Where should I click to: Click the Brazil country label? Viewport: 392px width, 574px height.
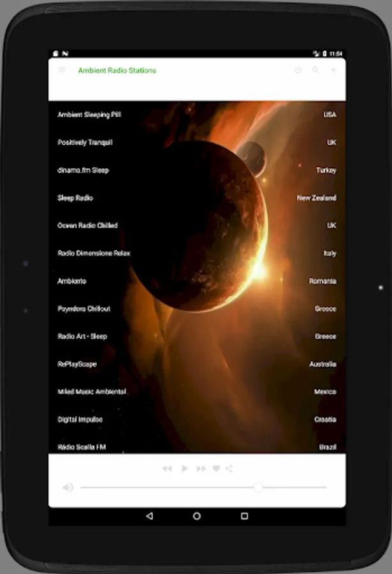tap(328, 447)
